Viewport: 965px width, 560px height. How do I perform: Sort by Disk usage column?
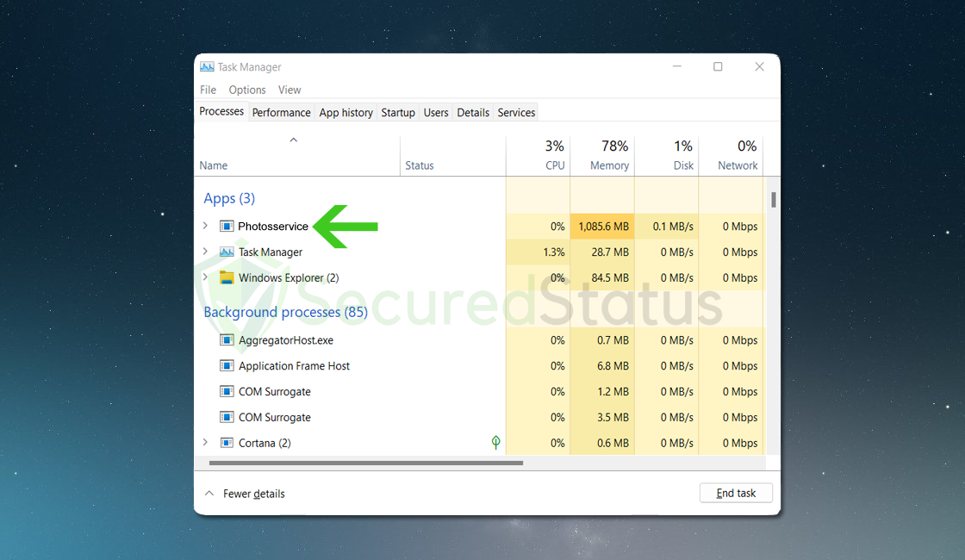pos(667,156)
